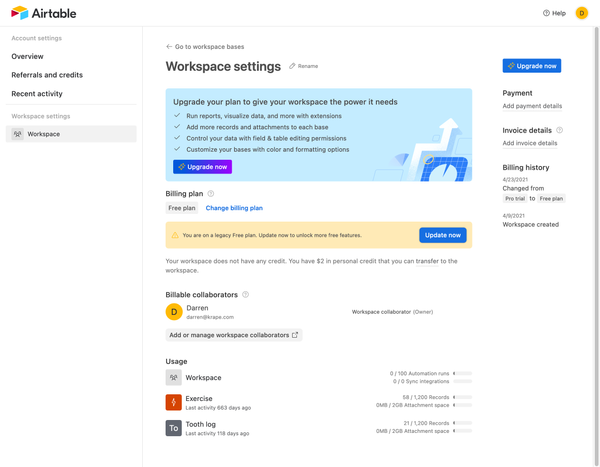This screenshot has width=600, height=467.
Task: Click the back arrow icon
Action: click(x=169, y=47)
